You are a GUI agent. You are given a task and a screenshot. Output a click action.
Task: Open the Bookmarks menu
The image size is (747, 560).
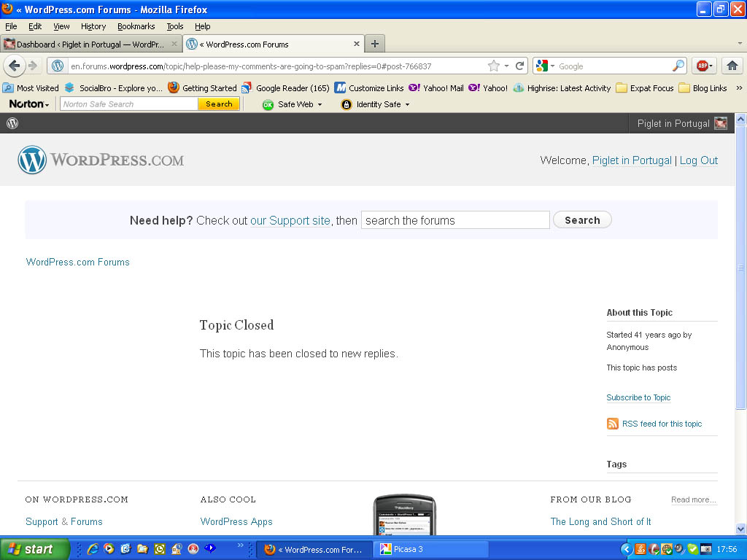(x=136, y=26)
